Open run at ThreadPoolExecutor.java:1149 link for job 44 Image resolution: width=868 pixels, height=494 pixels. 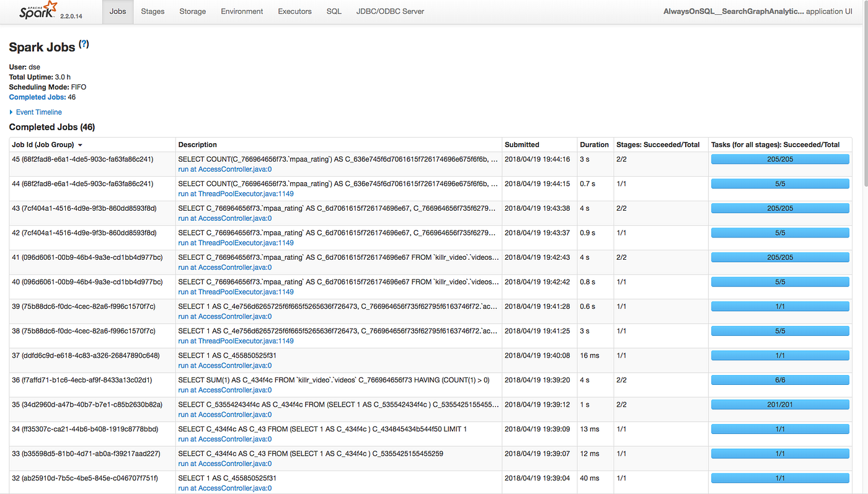235,193
